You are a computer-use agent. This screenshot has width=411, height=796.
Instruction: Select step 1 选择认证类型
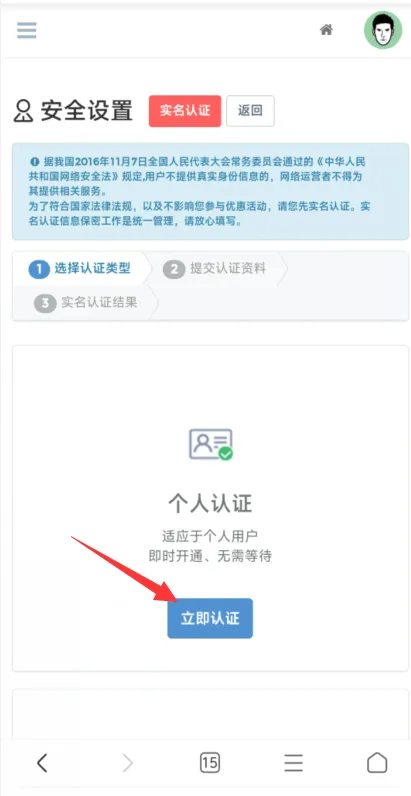(x=80, y=269)
